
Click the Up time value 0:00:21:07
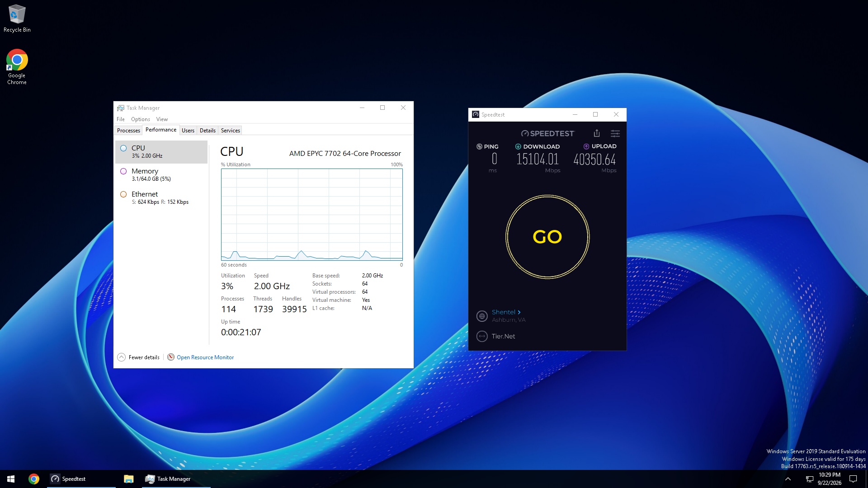[x=241, y=332]
